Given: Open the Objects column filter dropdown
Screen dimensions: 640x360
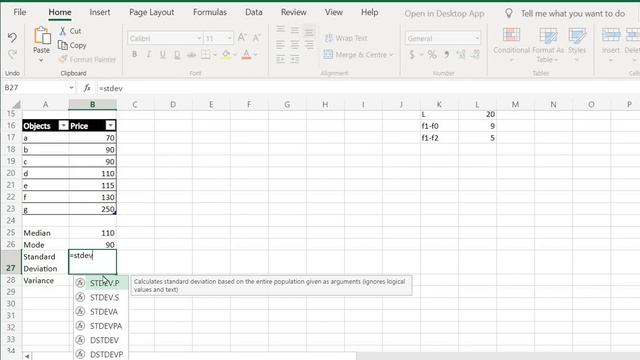Looking at the screenshot, I should click(x=63, y=126).
